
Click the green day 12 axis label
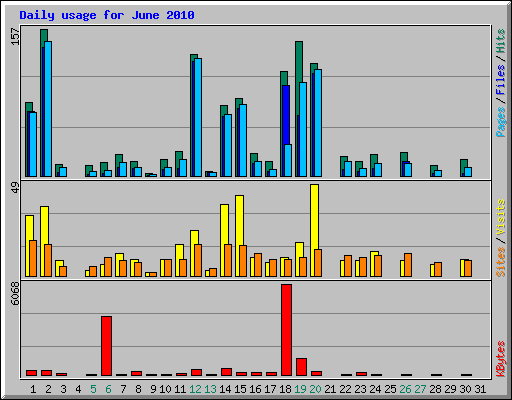coord(195,389)
